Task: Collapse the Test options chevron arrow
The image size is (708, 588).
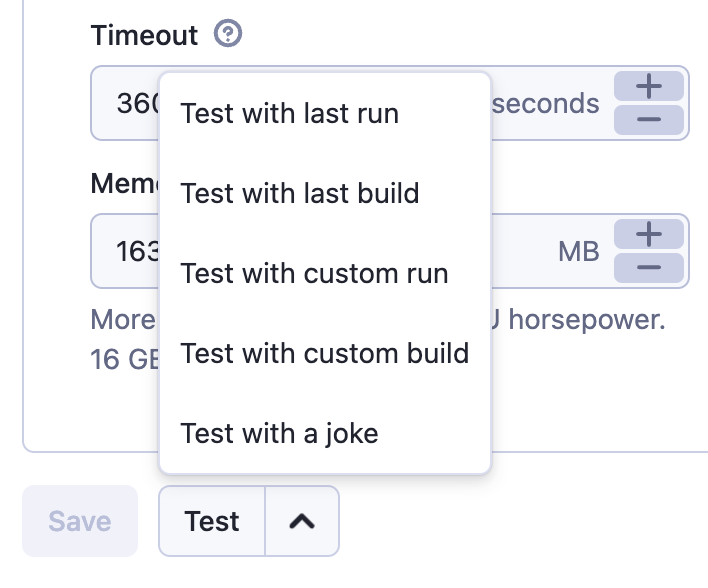Action: [x=302, y=521]
